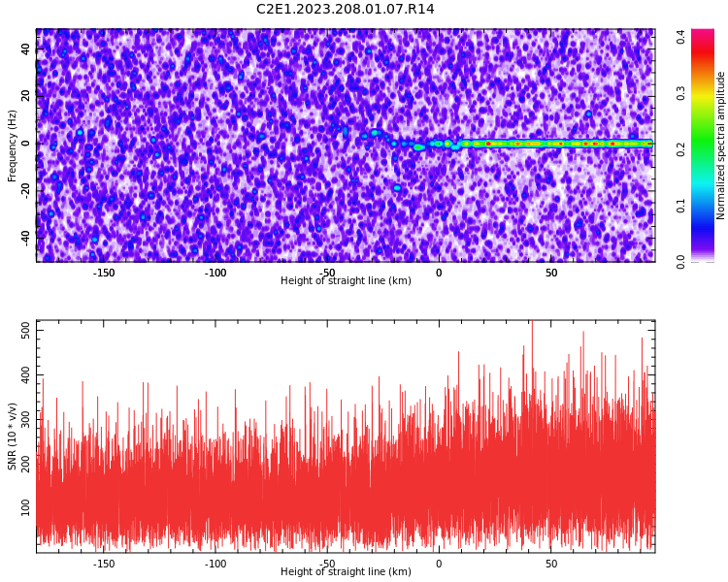Screen dimensions: 728x582
Task: Click the 0.1 colorbar tick
Action: (680, 206)
